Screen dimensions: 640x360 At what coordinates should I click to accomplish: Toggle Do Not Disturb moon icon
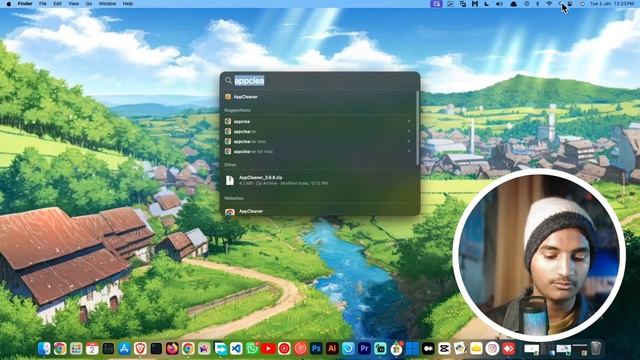pos(487,4)
